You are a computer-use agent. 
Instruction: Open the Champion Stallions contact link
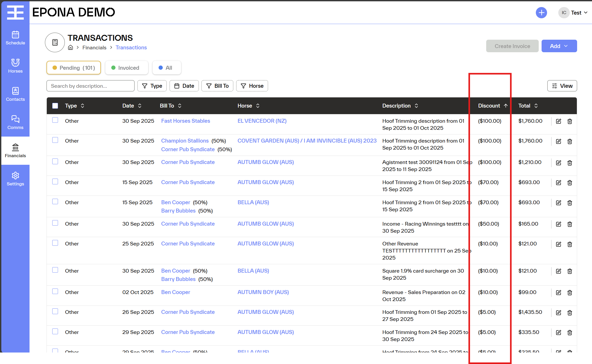(x=185, y=141)
